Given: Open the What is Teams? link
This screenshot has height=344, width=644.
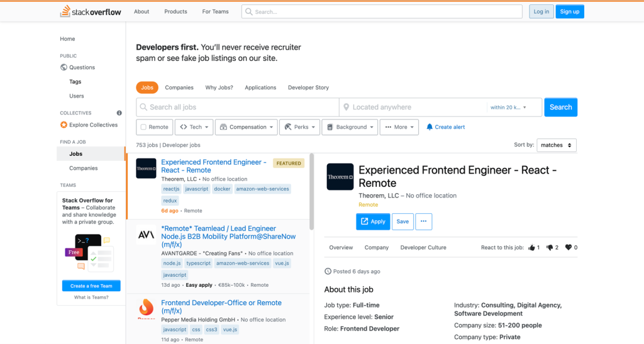Looking at the screenshot, I should click(x=91, y=297).
